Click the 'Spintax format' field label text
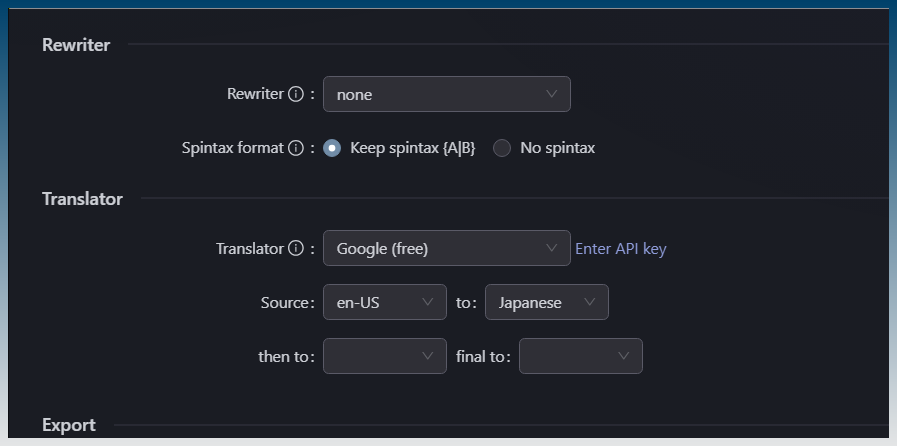Image resolution: width=897 pixels, height=446 pixels. click(233, 148)
